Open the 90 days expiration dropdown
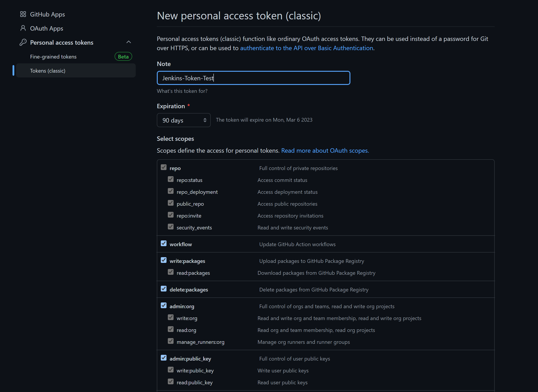This screenshot has height=392, width=538. 184,120
